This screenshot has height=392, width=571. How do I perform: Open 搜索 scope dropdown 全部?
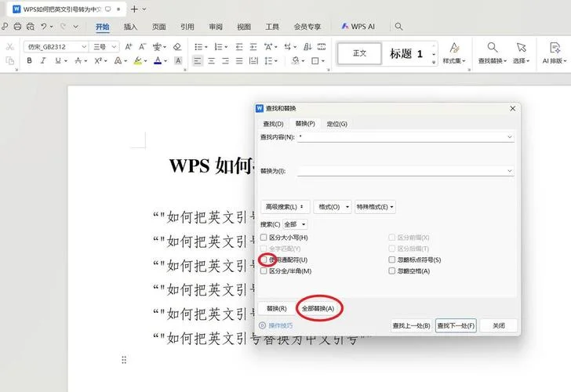pyautogui.click(x=295, y=224)
